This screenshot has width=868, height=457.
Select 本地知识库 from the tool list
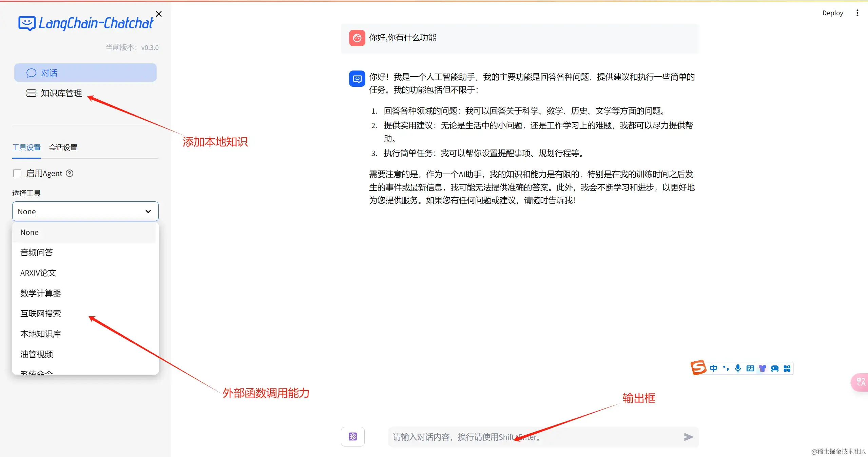pos(40,334)
